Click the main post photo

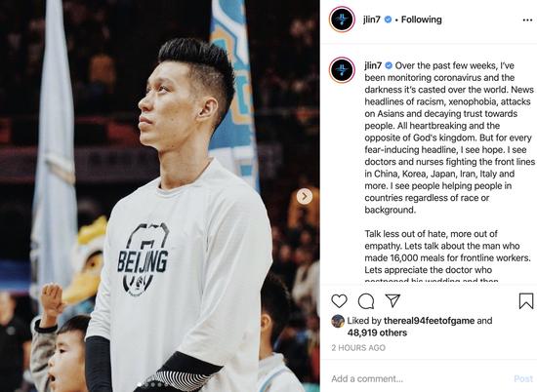coord(159,196)
